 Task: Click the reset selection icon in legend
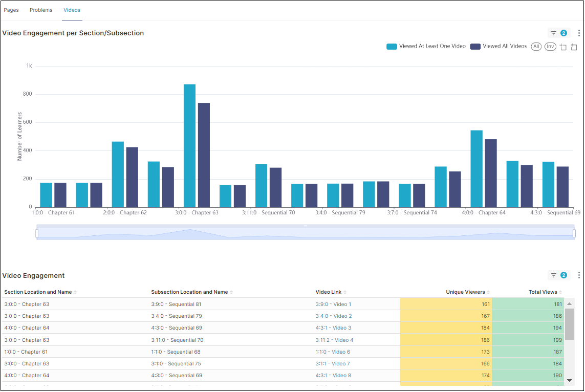coord(574,47)
